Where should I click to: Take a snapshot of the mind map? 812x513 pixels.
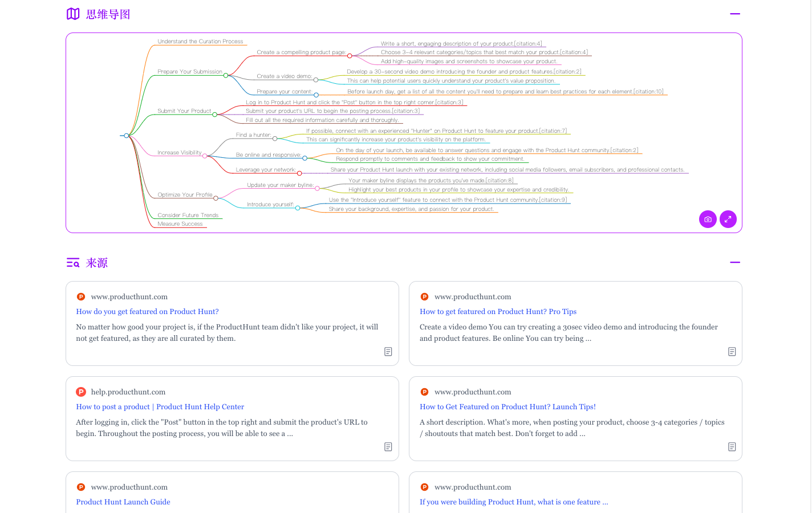(708, 219)
